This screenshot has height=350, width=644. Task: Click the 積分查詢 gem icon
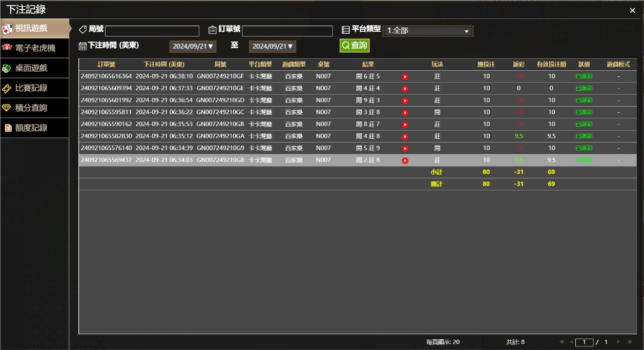tap(6, 108)
